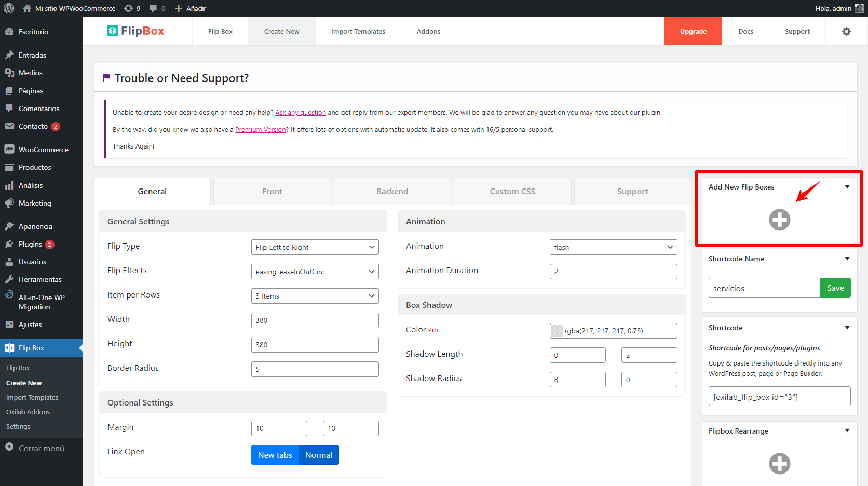Open the Item per Rows dropdown
Screen dimensions: 868x486
(x=315, y=296)
